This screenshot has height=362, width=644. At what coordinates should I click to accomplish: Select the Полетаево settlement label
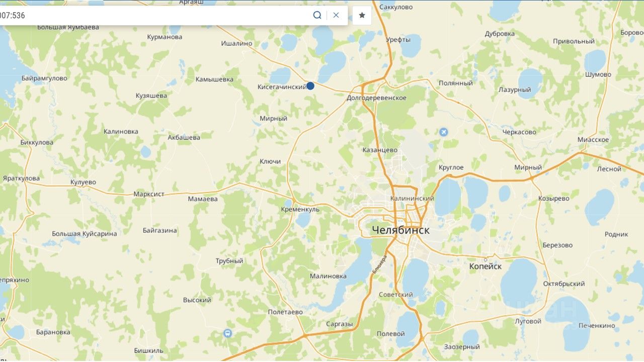click(285, 312)
